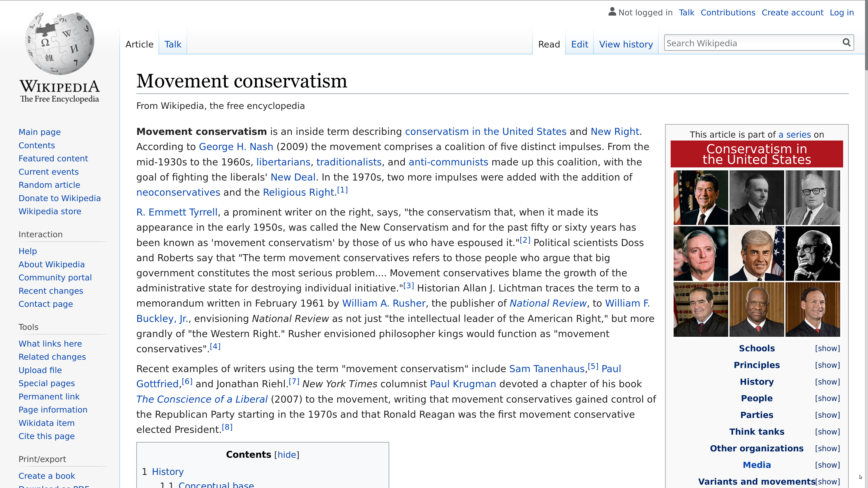The height and width of the screenshot is (488, 868).
Task: Expand the Parties section via [show]
Action: point(827,415)
